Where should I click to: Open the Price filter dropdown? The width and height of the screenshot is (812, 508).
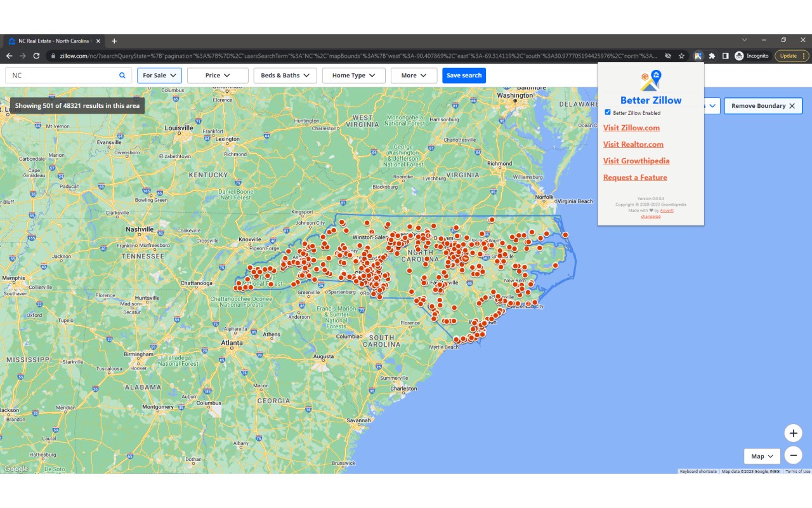click(218, 75)
